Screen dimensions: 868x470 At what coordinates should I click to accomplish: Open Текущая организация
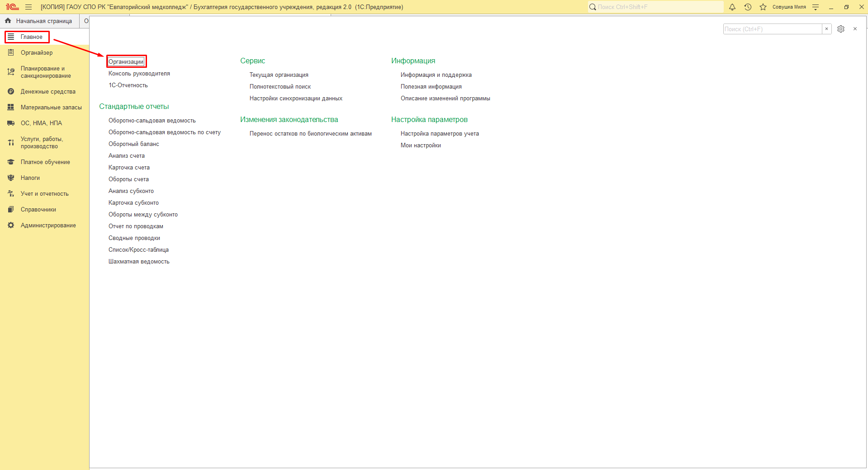pyautogui.click(x=279, y=75)
